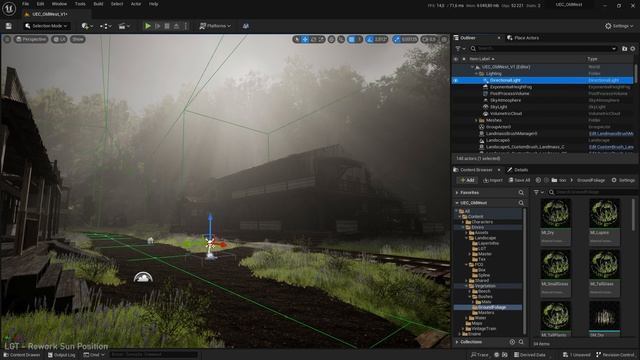Activate the translate gizmo tool in viewport

pos(305,39)
